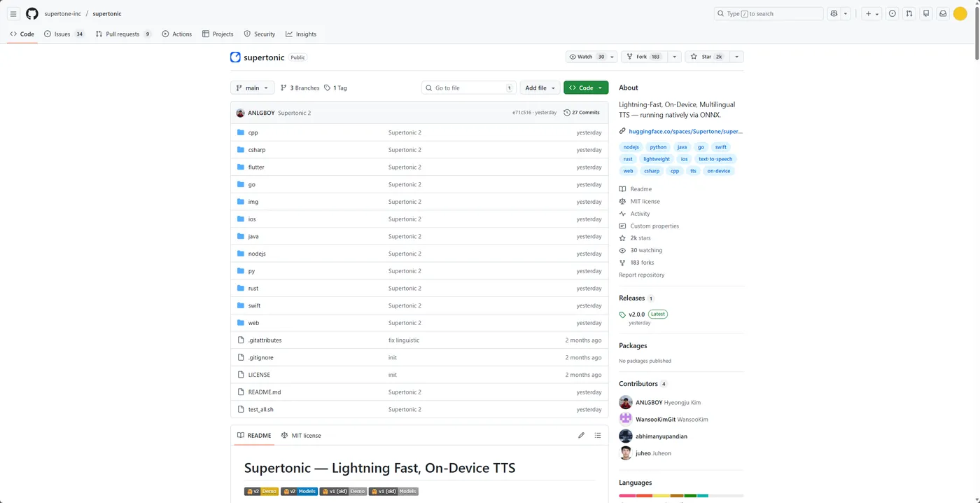
Task: Click the header search field
Action: pyautogui.click(x=769, y=13)
